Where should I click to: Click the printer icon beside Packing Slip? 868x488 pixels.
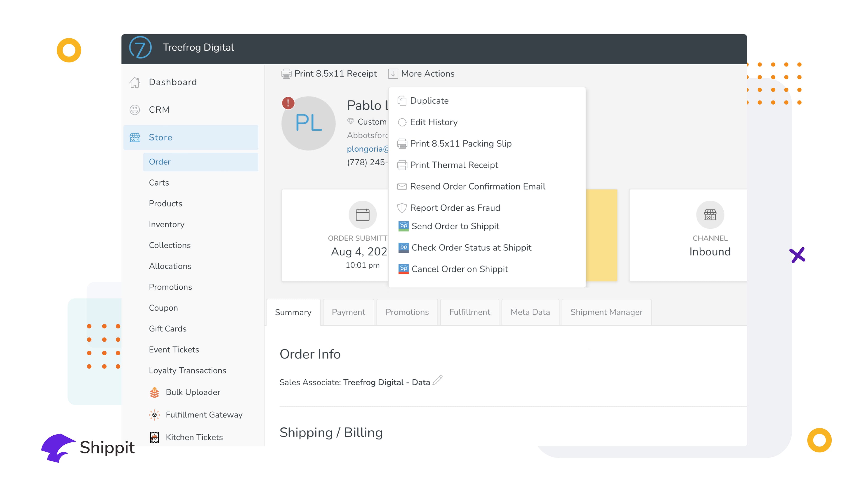coord(402,144)
